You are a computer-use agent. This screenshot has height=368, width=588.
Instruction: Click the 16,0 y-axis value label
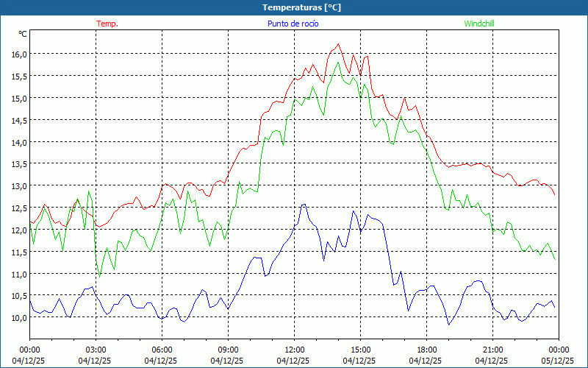(18, 54)
